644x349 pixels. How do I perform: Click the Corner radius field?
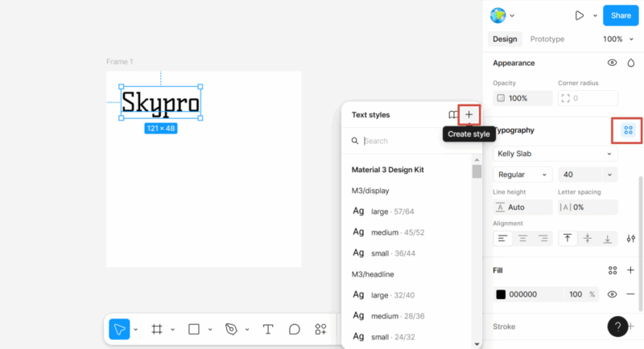pos(588,98)
